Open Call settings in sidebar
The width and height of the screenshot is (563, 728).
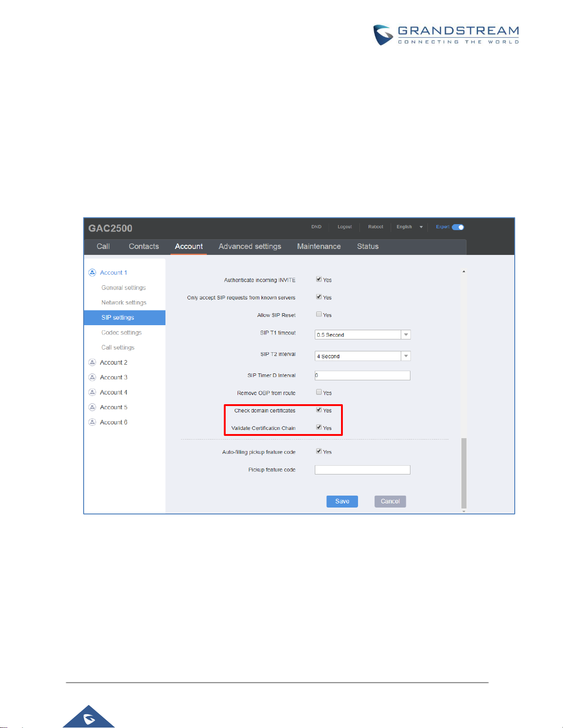click(x=118, y=348)
